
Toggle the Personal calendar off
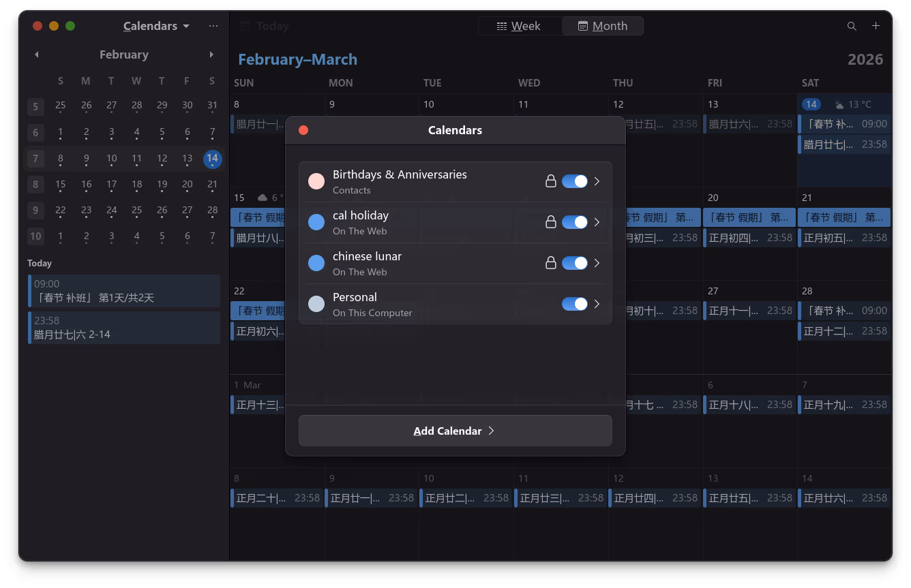(575, 304)
